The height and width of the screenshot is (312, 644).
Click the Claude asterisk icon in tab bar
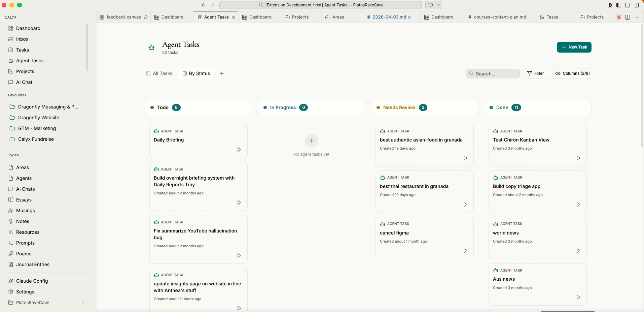(618, 17)
